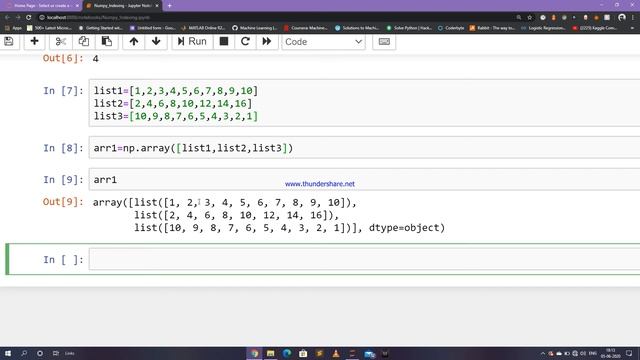Open the Kaggle bookmark
This screenshot has width=640, height=360.
coord(594,28)
